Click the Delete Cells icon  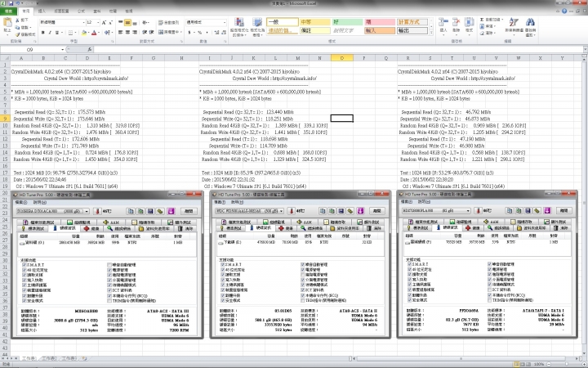[x=456, y=22]
